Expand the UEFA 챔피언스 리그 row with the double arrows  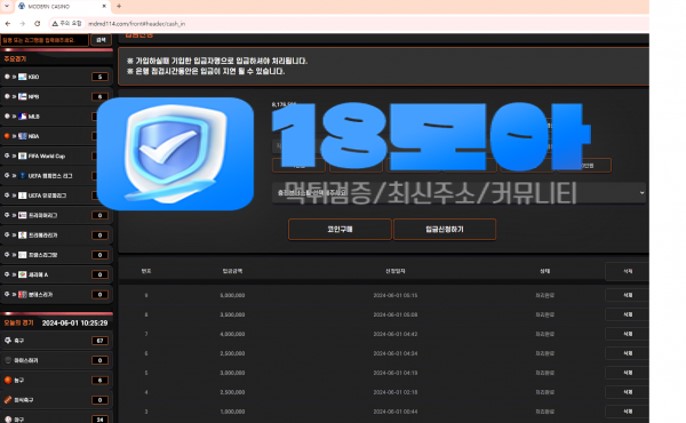14,175
